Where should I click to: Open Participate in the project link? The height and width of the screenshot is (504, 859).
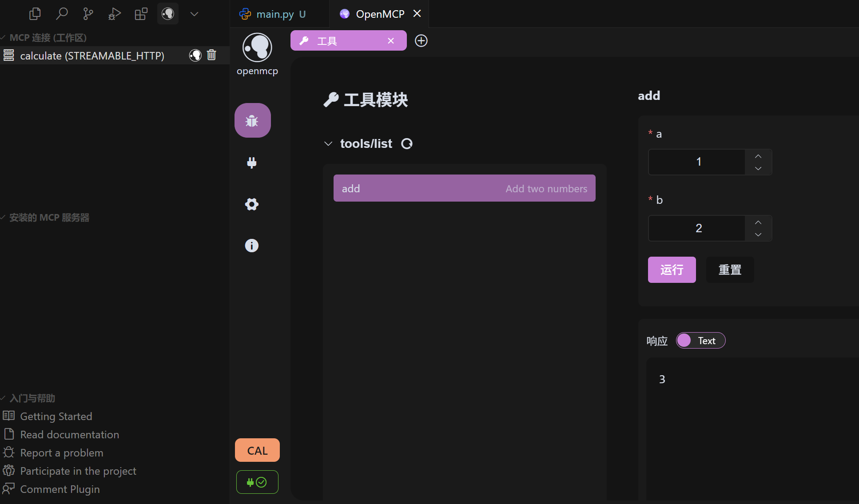pos(78,471)
